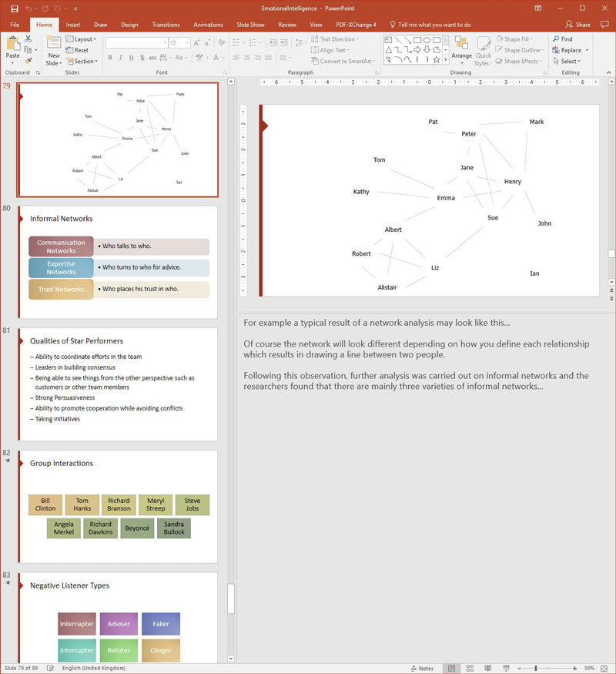
Task: Click the zoom out minus button
Action: pos(519,668)
